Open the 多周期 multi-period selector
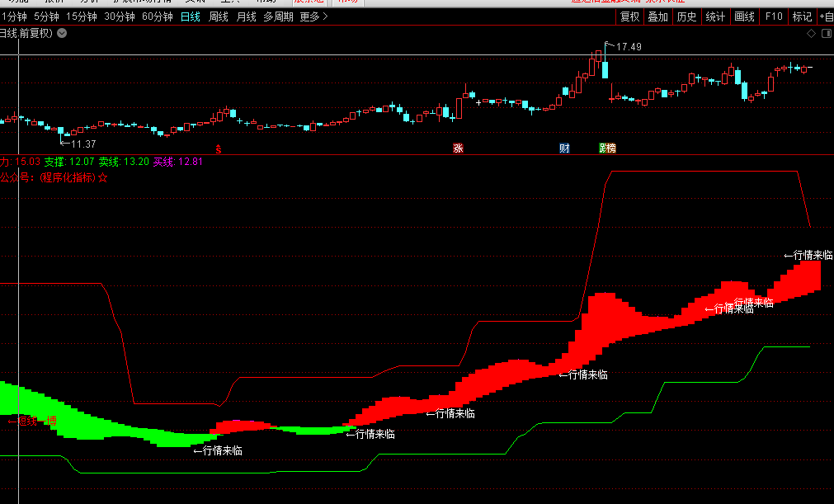This screenshot has width=834, height=504. (279, 16)
